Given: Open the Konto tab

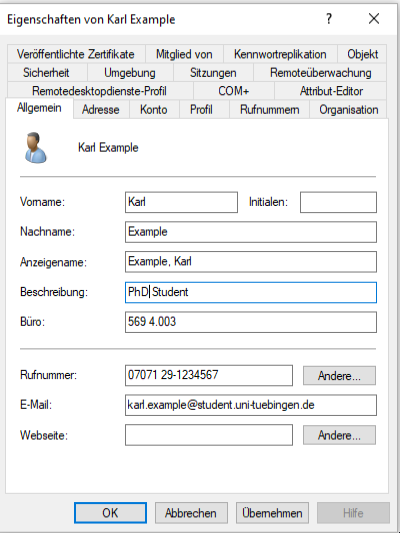Looking at the screenshot, I should (154, 109).
